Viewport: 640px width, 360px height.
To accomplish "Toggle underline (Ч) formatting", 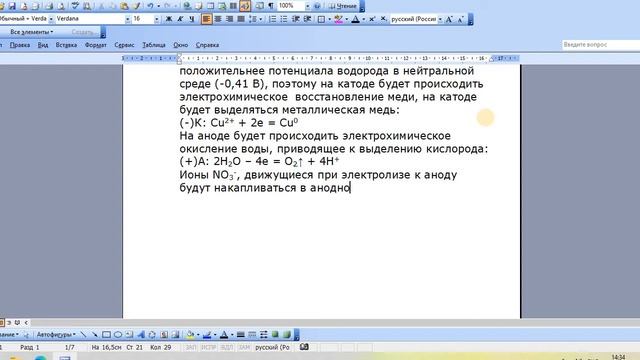I will [x=191, y=19].
